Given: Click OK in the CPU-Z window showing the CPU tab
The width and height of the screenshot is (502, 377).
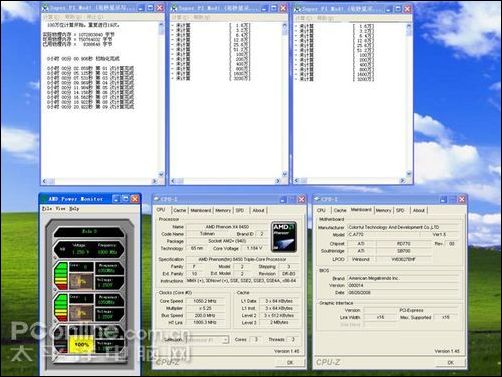Looking at the screenshot, I should tap(290, 362).
